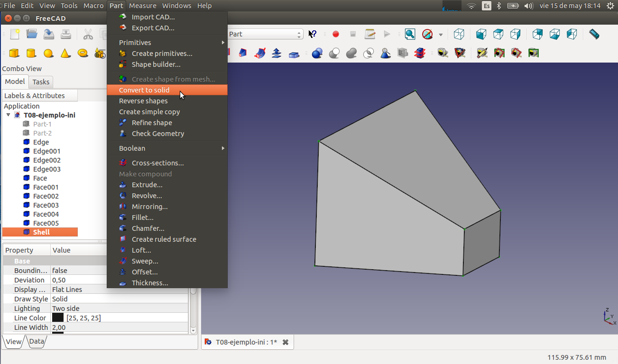Collapse the T08-ejemplo-ini document tree
618x364 pixels.
[8, 115]
